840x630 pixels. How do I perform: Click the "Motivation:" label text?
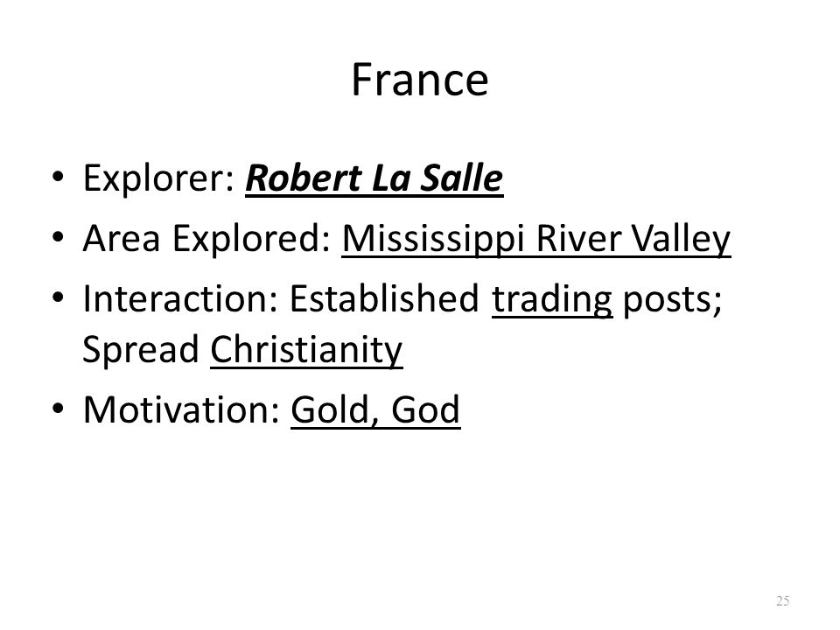click(x=182, y=409)
